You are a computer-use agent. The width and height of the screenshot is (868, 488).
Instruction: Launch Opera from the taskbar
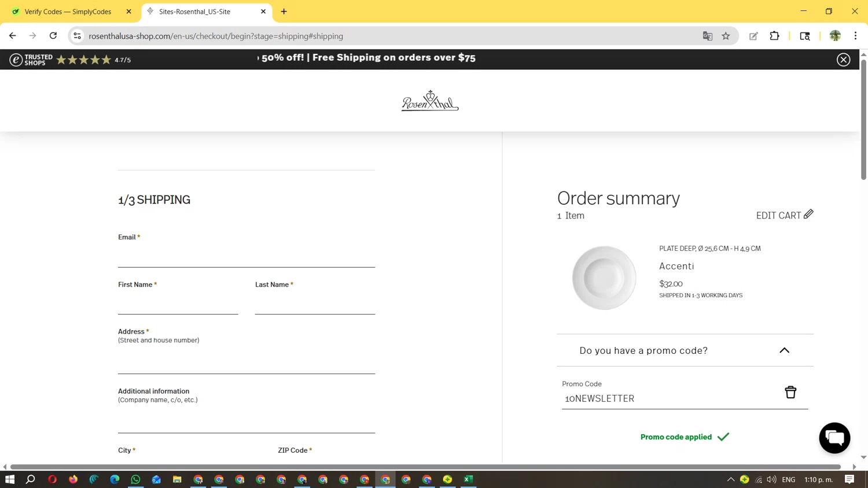click(52, 479)
